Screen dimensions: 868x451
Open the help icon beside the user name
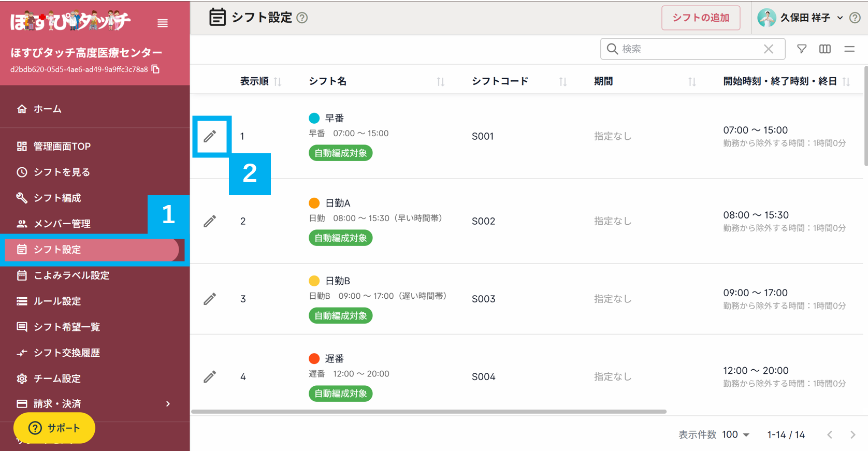pyautogui.click(x=855, y=18)
